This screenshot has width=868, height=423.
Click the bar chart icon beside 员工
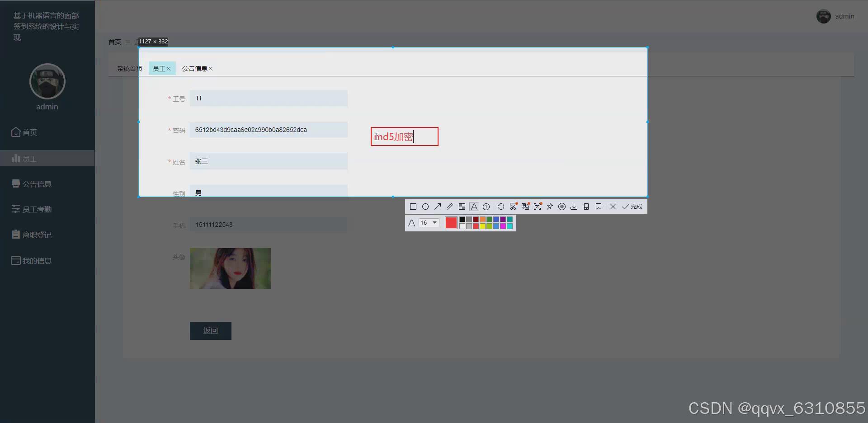click(16, 158)
